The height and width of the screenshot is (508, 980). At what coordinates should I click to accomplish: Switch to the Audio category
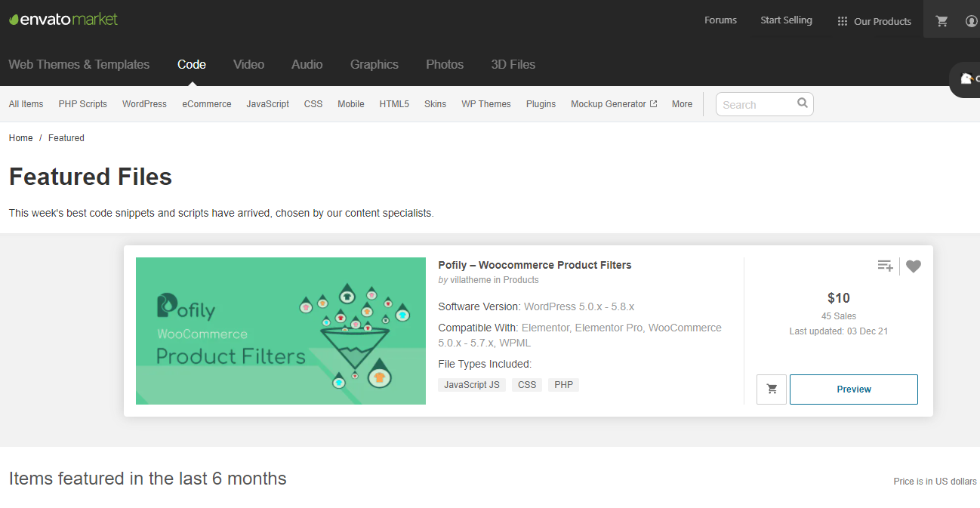click(x=307, y=65)
